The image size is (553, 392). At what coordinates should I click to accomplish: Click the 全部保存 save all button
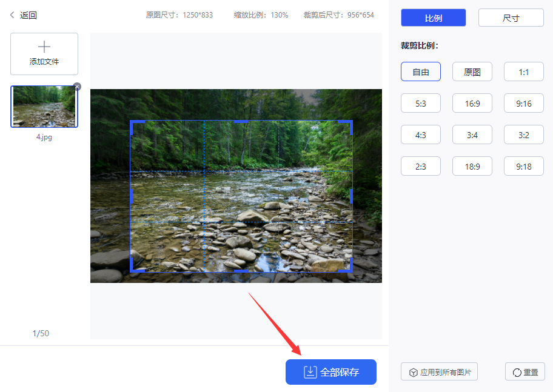331,372
